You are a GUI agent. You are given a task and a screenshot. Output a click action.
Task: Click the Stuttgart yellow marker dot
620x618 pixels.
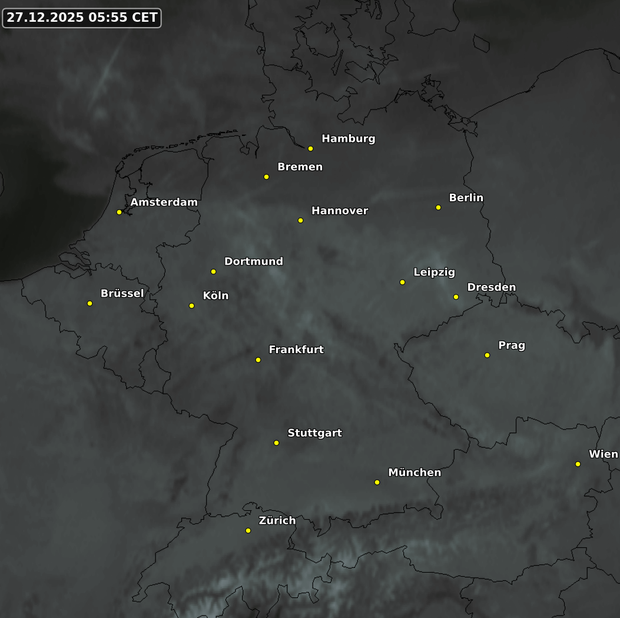tap(276, 443)
